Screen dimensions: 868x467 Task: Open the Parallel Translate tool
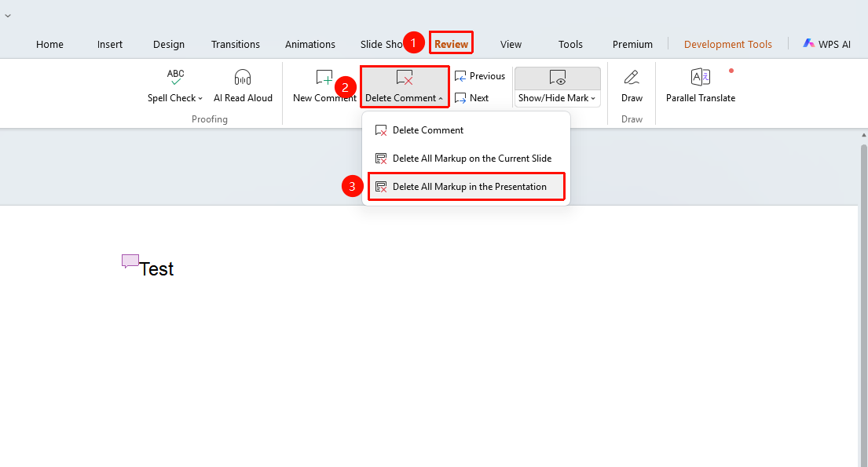pyautogui.click(x=700, y=85)
